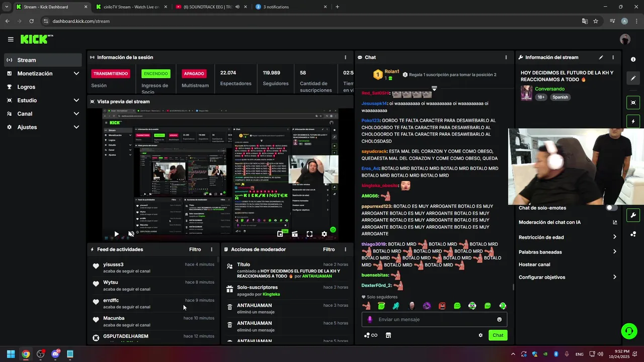Open the user profile avatar menu
Image resolution: width=644 pixels, height=362 pixels.
pyautogui.click(x=625, y=39)
